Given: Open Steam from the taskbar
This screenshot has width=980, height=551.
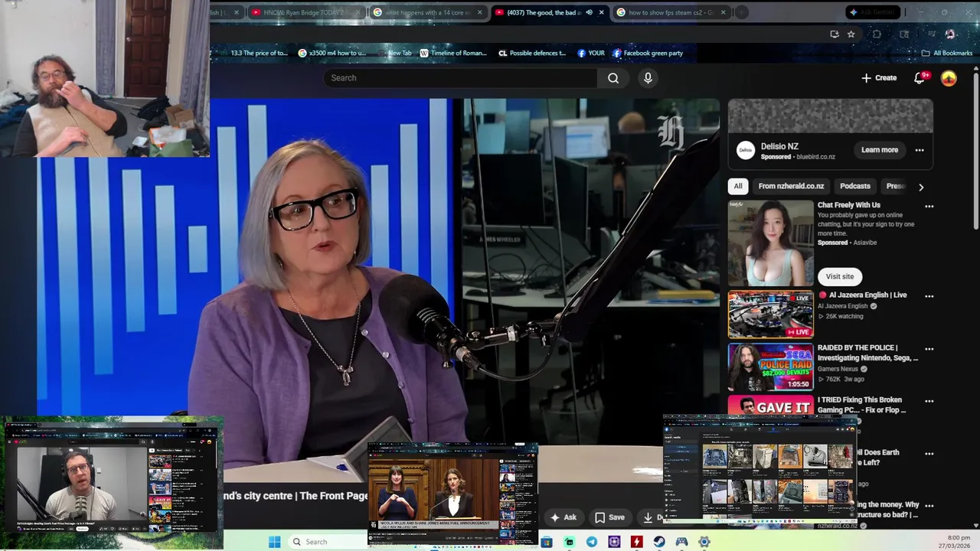Looking at the screenshot, I should pyautogui.click(x=659, y=542).
